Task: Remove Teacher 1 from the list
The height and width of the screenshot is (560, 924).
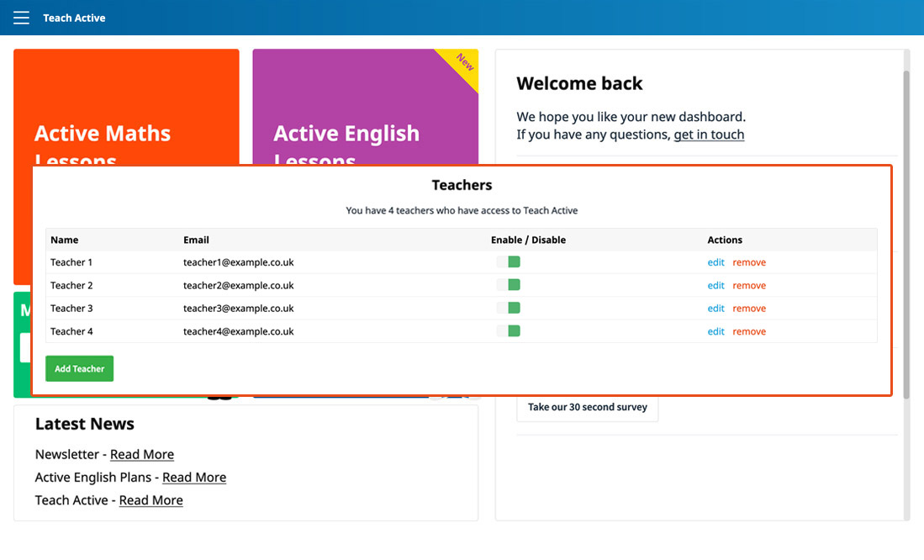Action: [x=749, y=262]
